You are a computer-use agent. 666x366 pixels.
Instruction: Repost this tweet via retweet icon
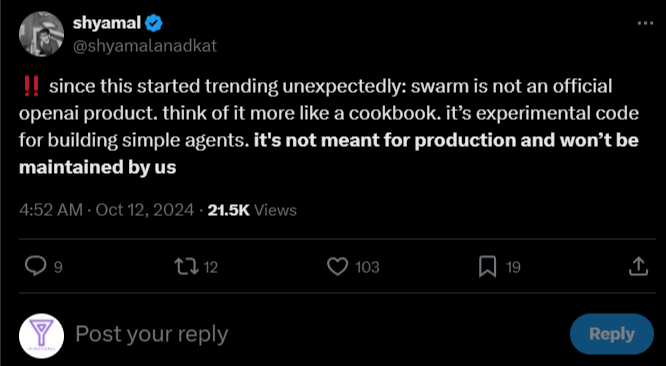[x=186, y=267]
